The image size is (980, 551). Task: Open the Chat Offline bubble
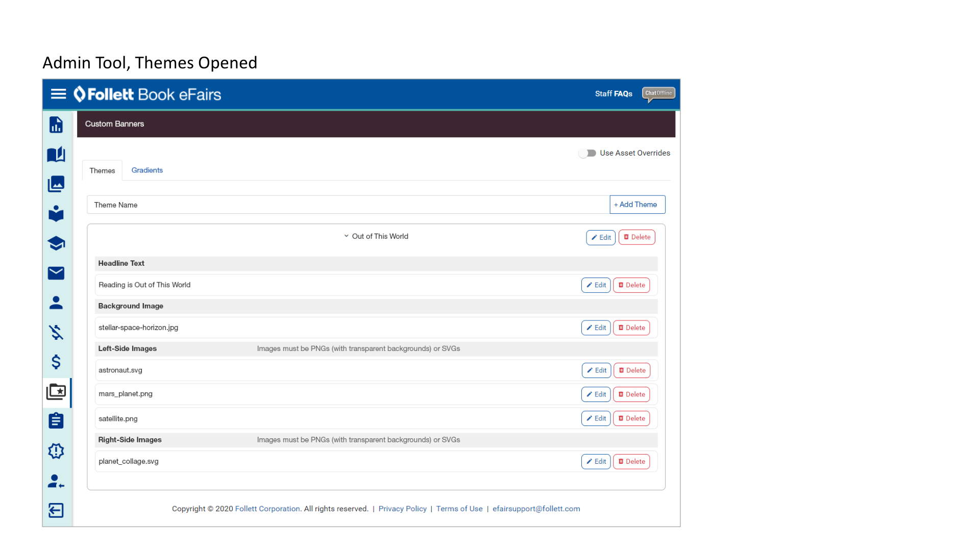coord(658,94)
